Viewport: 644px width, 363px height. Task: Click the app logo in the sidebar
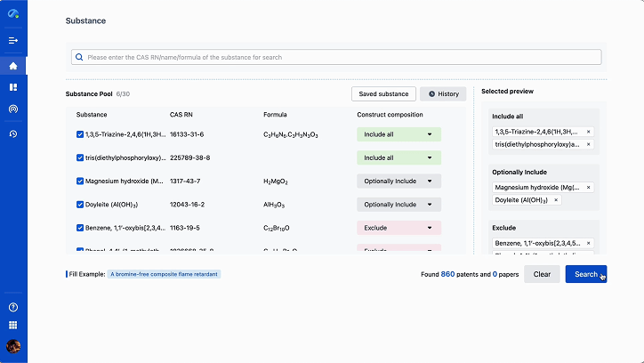[13, 14]
